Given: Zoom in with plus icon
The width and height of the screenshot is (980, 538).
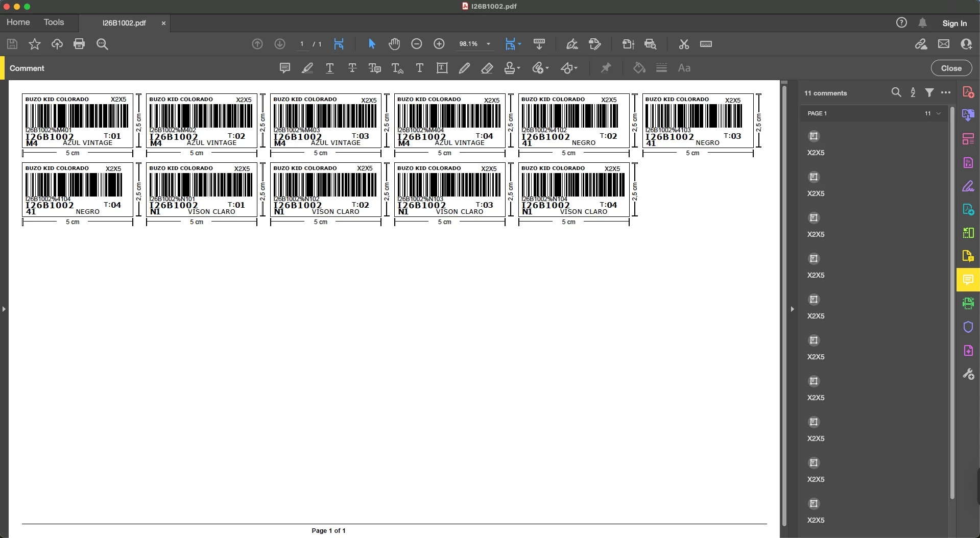Looking at the screenshot, I should 439,44.
